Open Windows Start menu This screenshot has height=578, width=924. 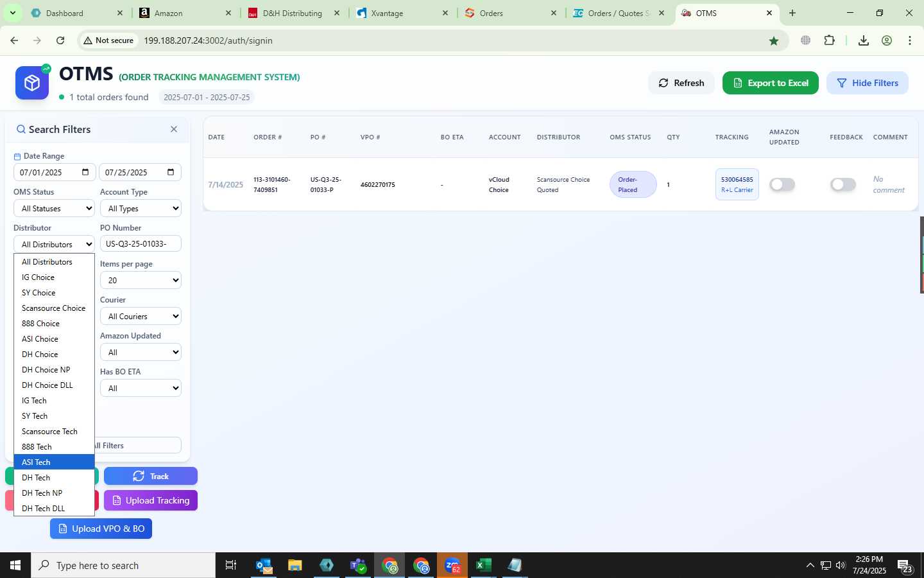(x=15, y=565)
